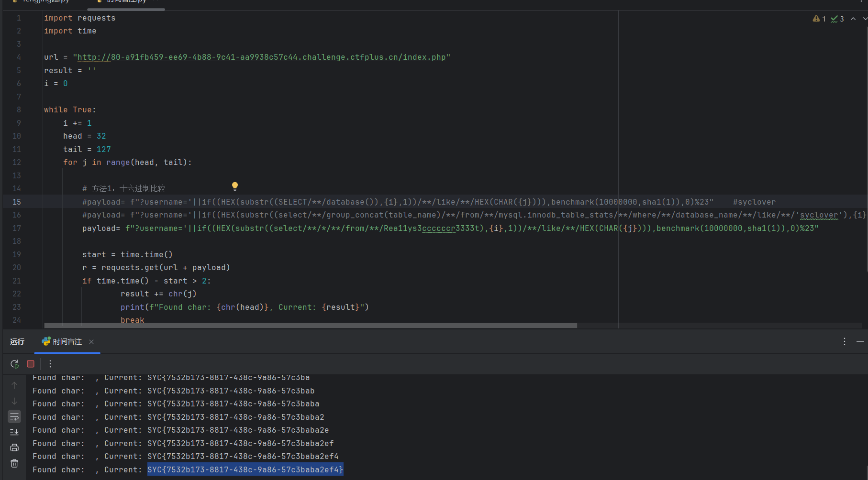Click the active payload line 17

(x=451, y=228)
